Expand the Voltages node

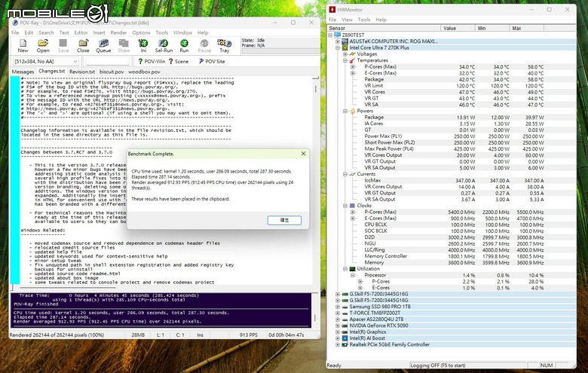coord(345,54)
